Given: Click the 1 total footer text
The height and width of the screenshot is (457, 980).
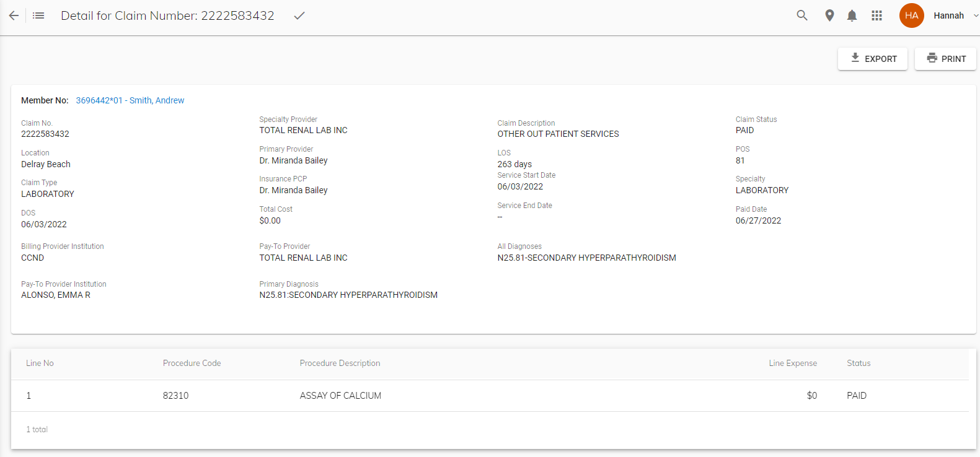Looking at the screenshot, I should tap(37, 430).
